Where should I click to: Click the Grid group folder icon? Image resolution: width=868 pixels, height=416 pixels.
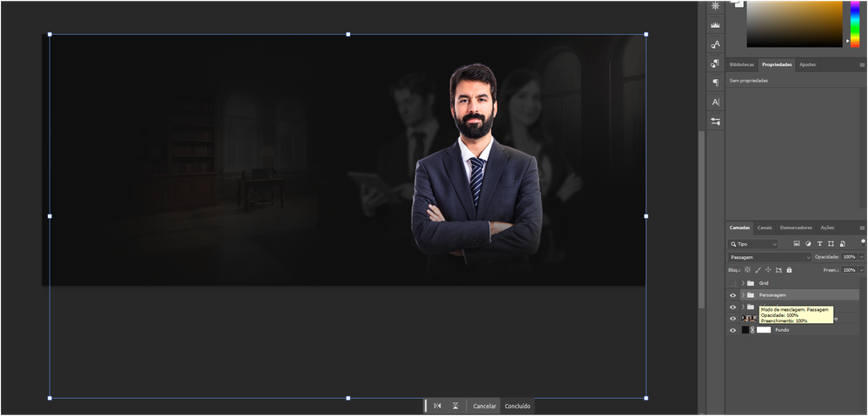point(751,283)
